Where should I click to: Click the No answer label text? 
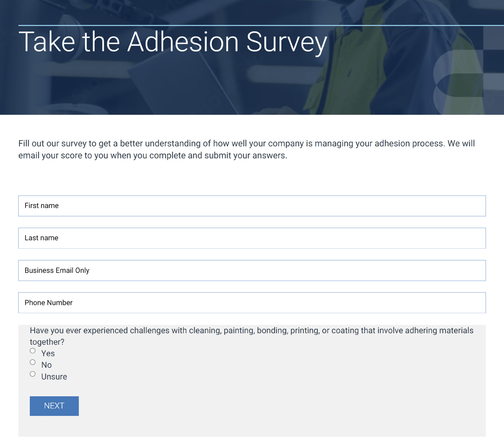pos(46,365)
